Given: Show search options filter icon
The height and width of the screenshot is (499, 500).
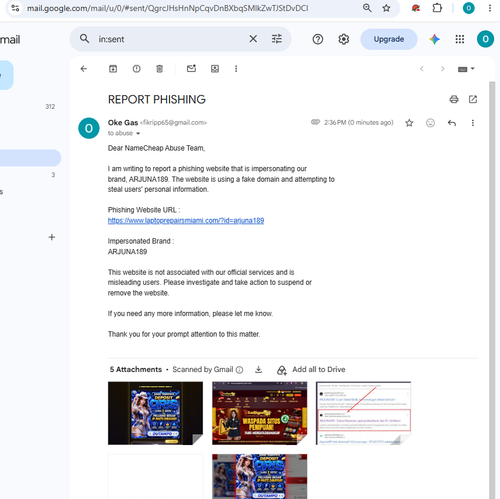Looking at the screenshot, I should coord(276,39).
